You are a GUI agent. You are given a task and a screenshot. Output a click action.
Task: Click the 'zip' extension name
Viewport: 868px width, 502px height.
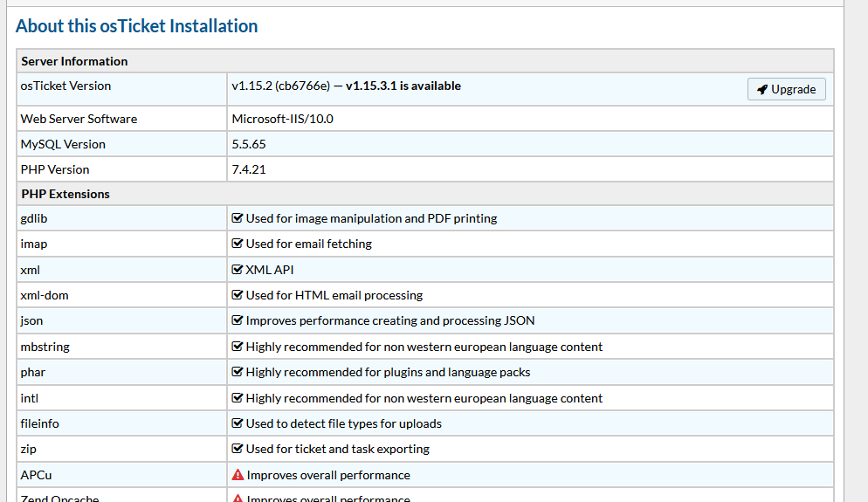coord(28,450)
